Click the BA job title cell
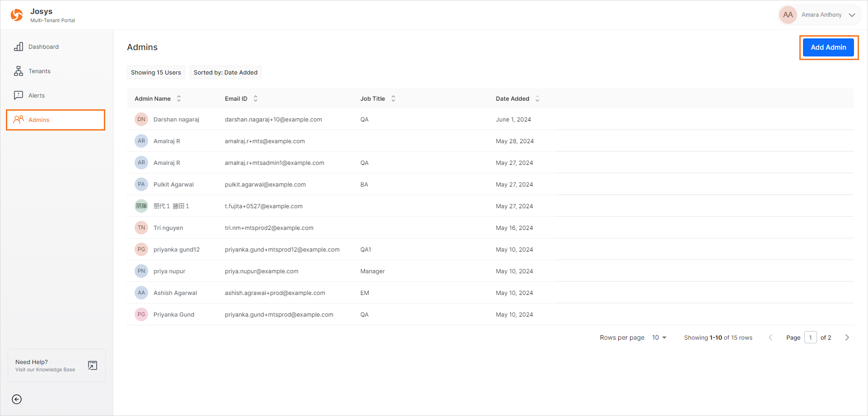This screenshot has width=868, height=416. point(364,184)
